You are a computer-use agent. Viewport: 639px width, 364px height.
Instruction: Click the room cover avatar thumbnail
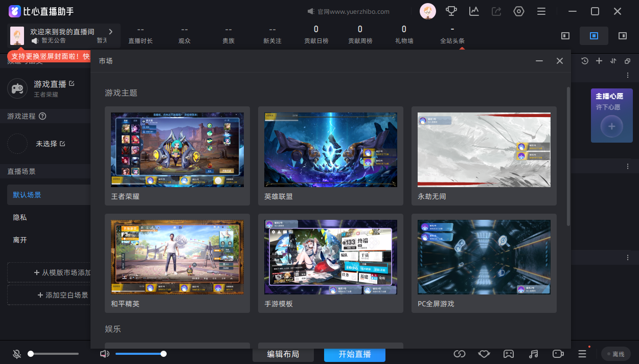coord(17,36)
